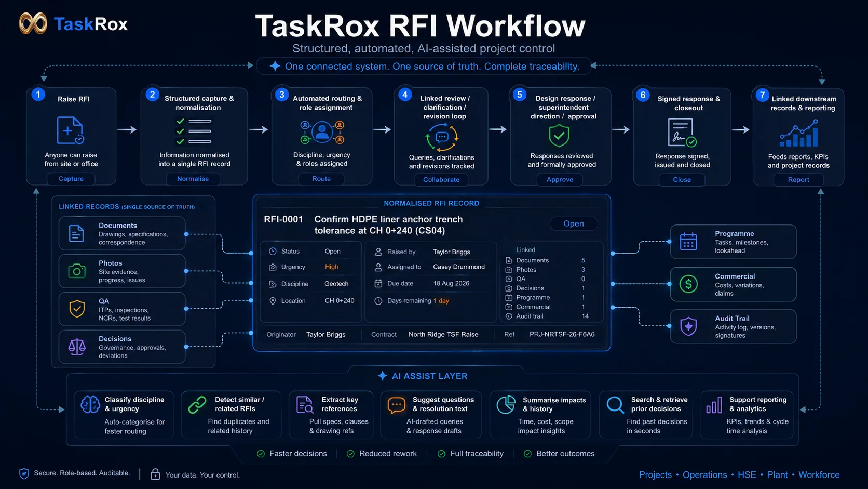Select the Originator Taylor Briggs entry
Viewport: 868px width, 489px height.
pos(325,334)
